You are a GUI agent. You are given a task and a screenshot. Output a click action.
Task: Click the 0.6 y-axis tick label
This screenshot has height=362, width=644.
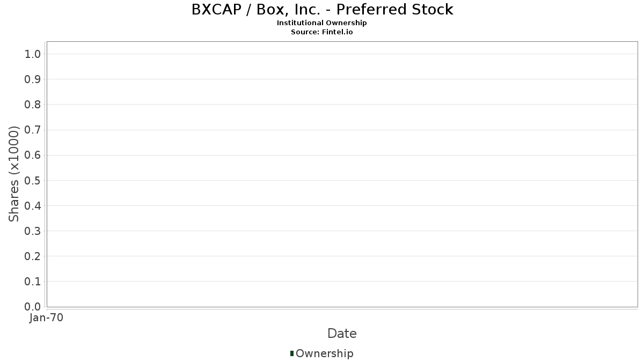[x=33, y=155]
